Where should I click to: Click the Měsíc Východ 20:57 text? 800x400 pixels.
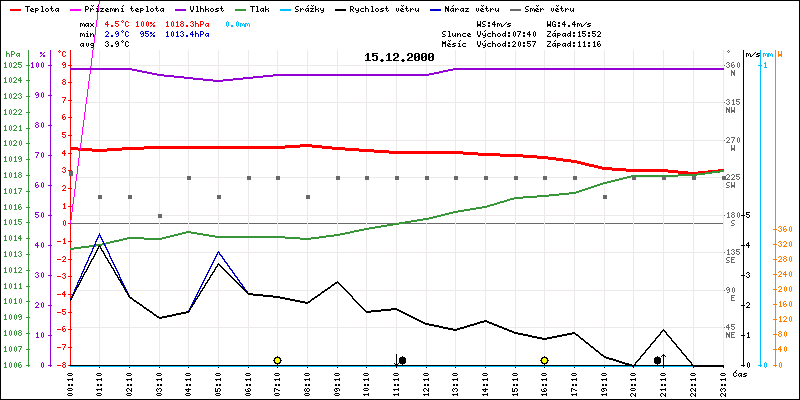pyautogui.click(x=496, y=44)
